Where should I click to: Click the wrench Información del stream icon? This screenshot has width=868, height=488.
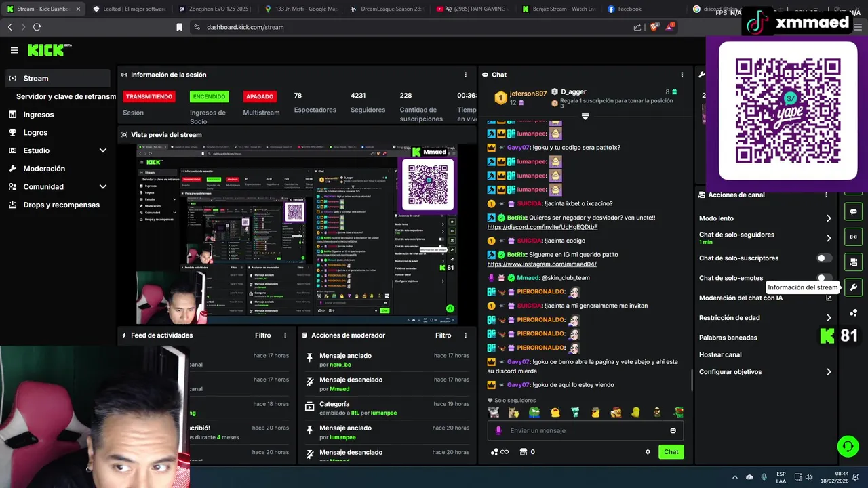[x=853, y=287]
